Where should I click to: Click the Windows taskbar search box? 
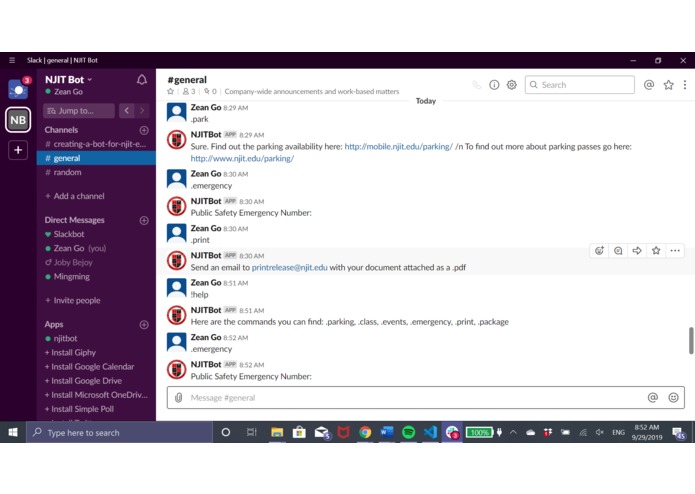[120, 432]
